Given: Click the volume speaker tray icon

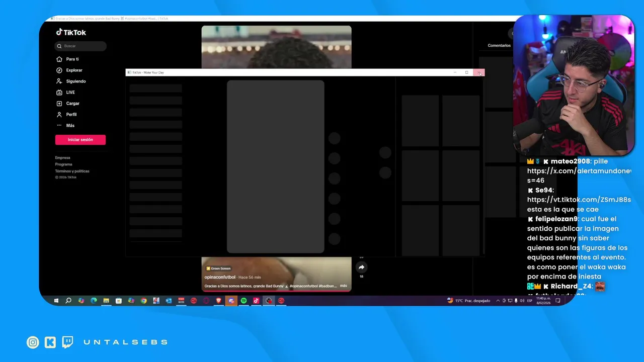Looking at the screenshot, I should (x=522, y=301).
